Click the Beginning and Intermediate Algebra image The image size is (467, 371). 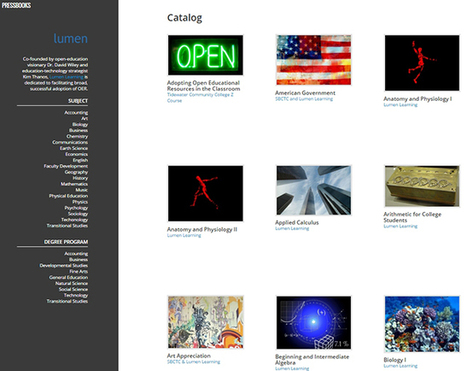pos(313,323)
